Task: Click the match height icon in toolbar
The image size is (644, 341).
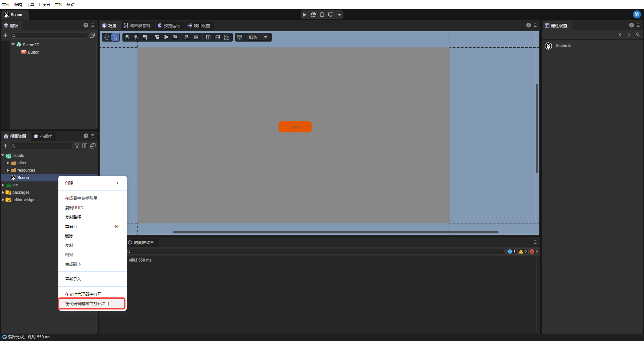Action: coord(208,37)
